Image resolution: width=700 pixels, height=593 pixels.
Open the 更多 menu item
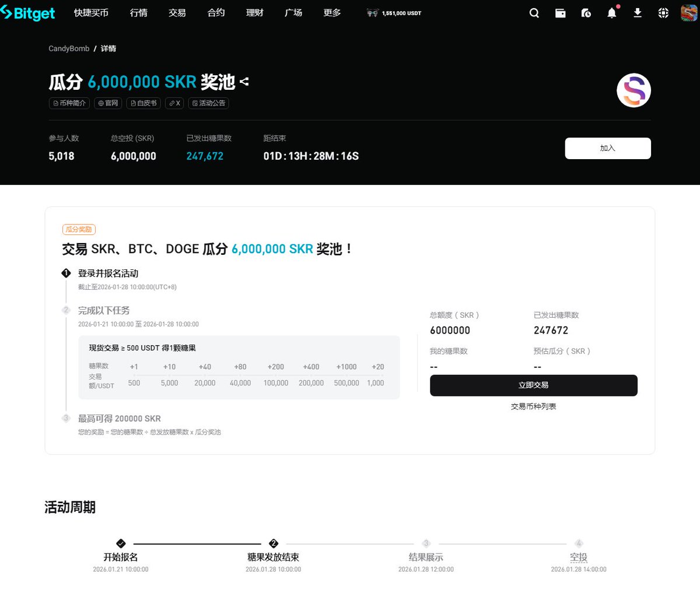(332, 13)
